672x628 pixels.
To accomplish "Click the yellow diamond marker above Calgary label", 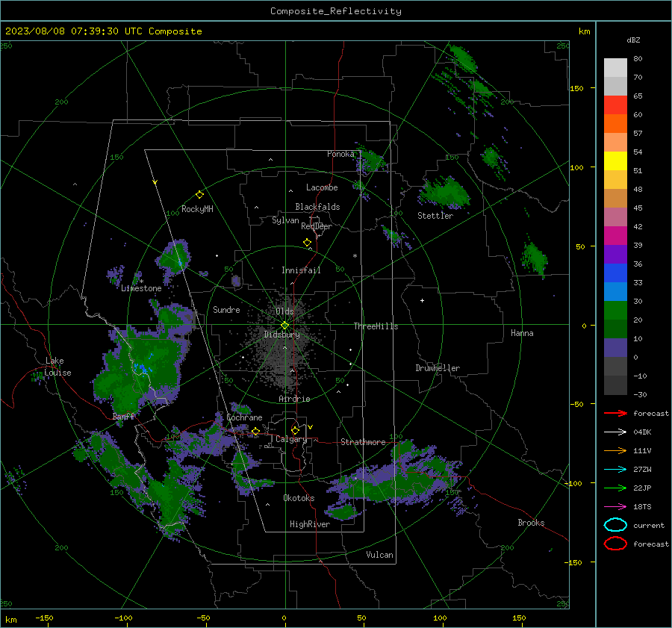I will coord(295,430).
